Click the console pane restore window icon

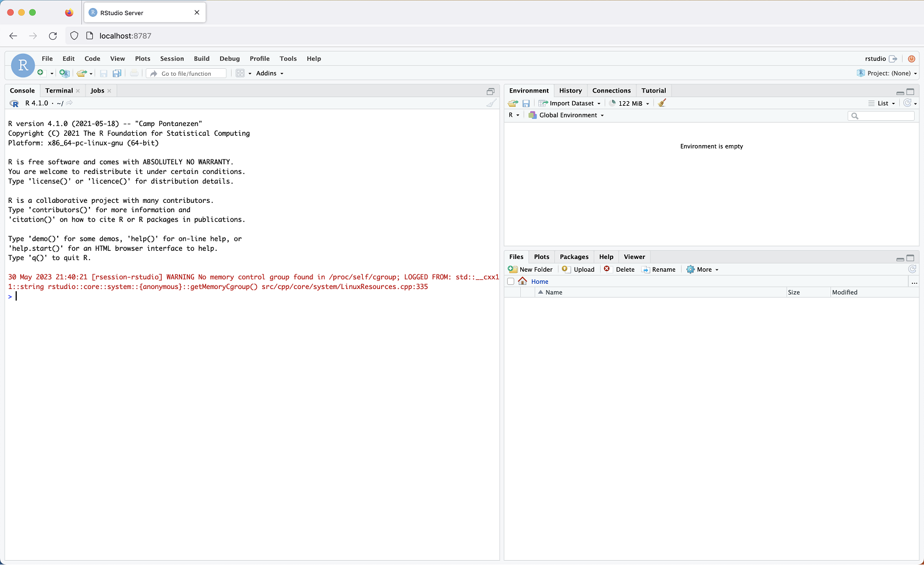click(x=490, y=91)
